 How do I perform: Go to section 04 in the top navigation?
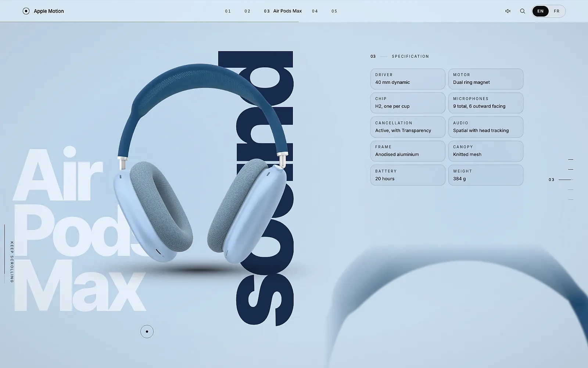point(315,11)
